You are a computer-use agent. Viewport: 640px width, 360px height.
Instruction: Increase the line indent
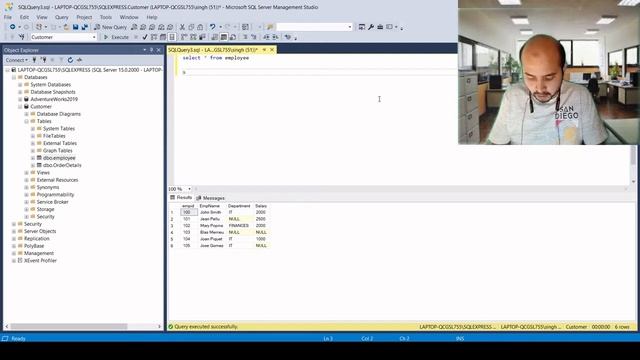click(x=276, y=37)
